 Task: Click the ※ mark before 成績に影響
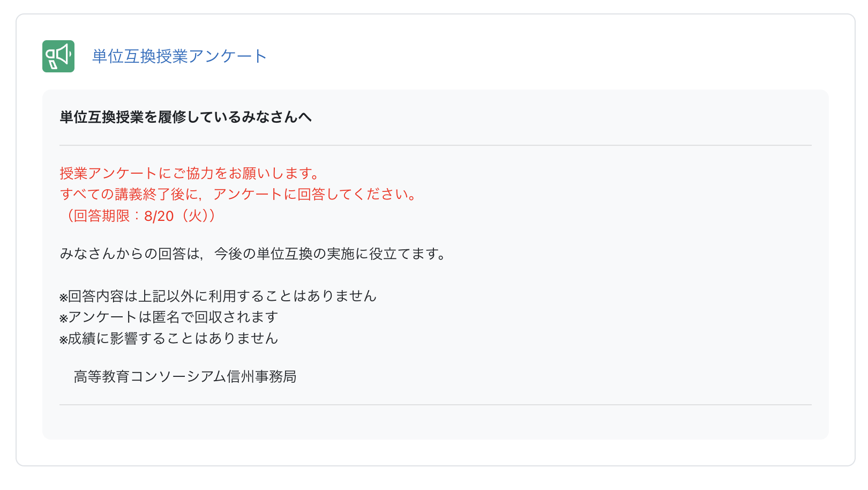coord(64,339)
